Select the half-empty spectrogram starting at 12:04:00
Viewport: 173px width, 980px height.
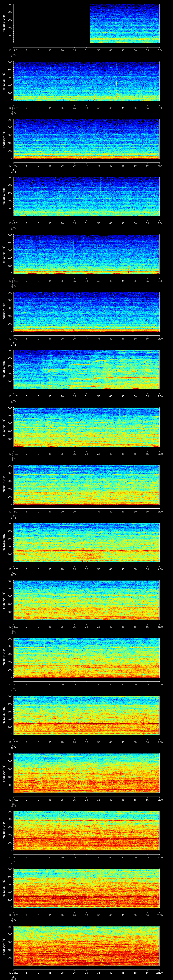pos(87,24)
